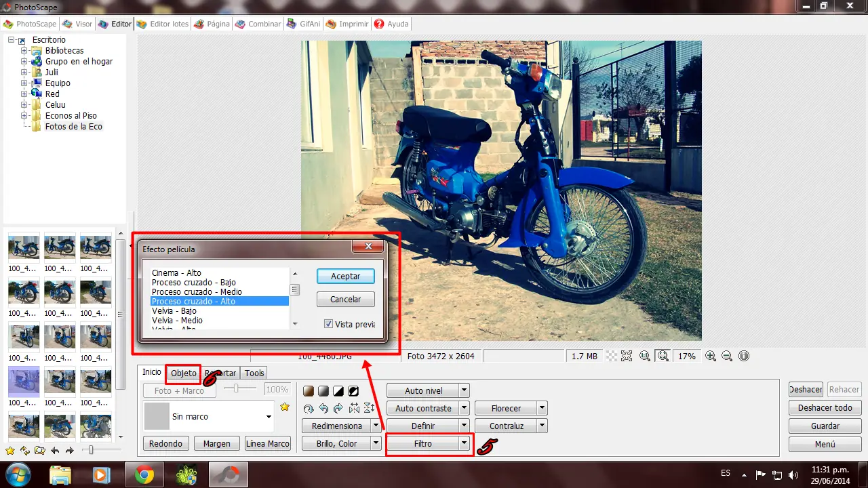Switch to the Visor tab
Image resolution: width=868 pixels, height=488 pixels.
tap(77, 24)
